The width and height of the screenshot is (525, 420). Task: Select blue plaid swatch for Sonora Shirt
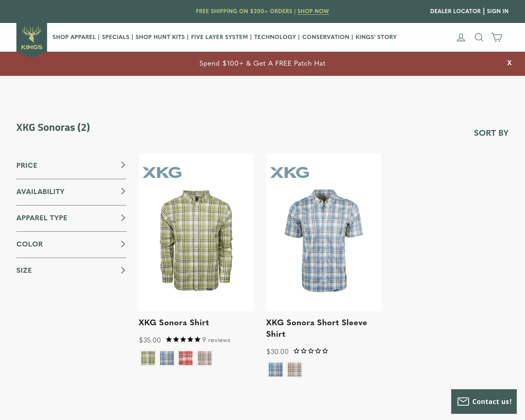coord(167,358)
